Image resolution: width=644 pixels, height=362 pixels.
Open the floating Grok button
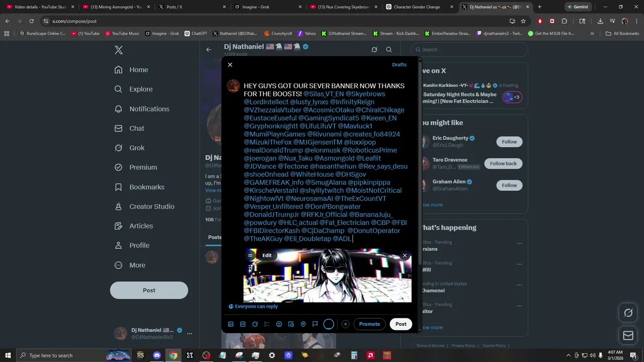pyautogui.click(x=628, y=313)
